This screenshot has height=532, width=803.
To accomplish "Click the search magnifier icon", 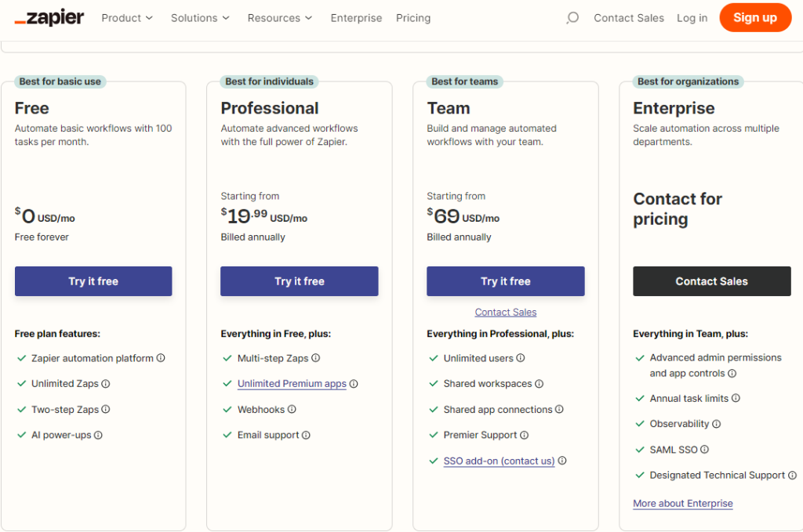I will point(572,18).
